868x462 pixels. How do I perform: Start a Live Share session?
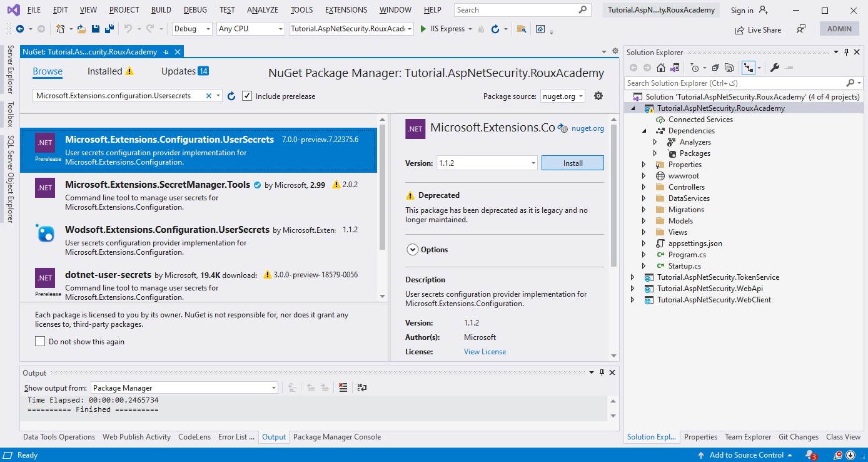pos(758,29)
